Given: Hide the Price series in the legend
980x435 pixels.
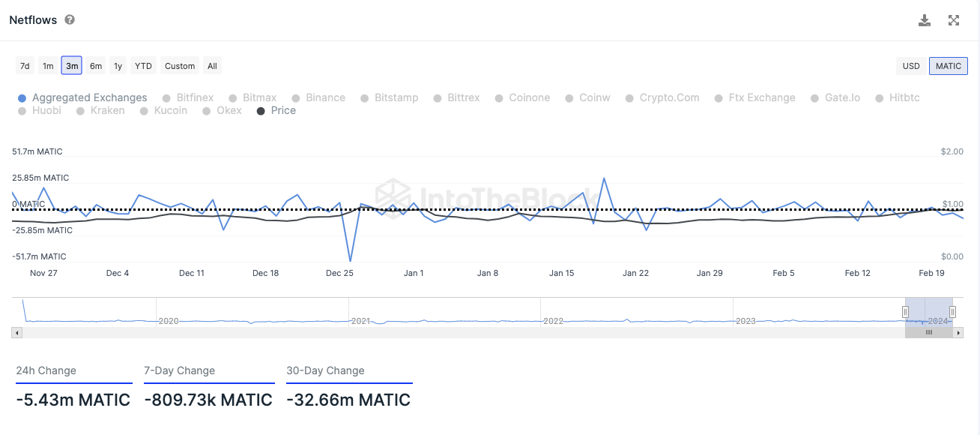Looking at the screenshot, I should 276,110.
